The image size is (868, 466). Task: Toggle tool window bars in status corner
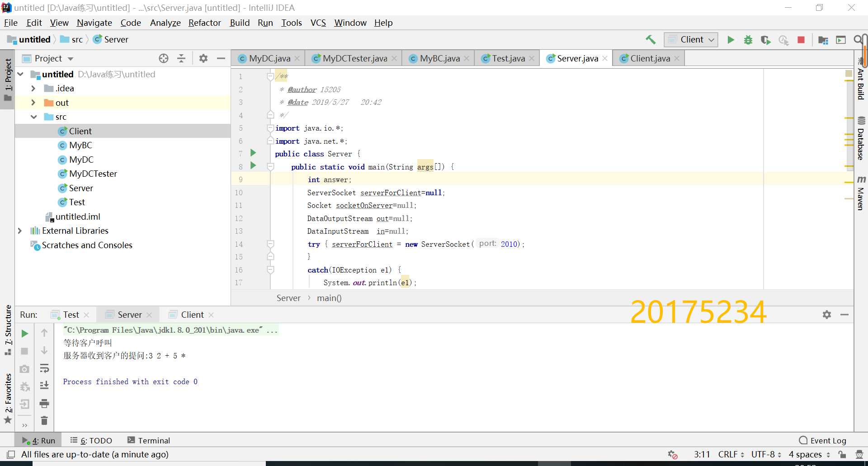(11, 454)
